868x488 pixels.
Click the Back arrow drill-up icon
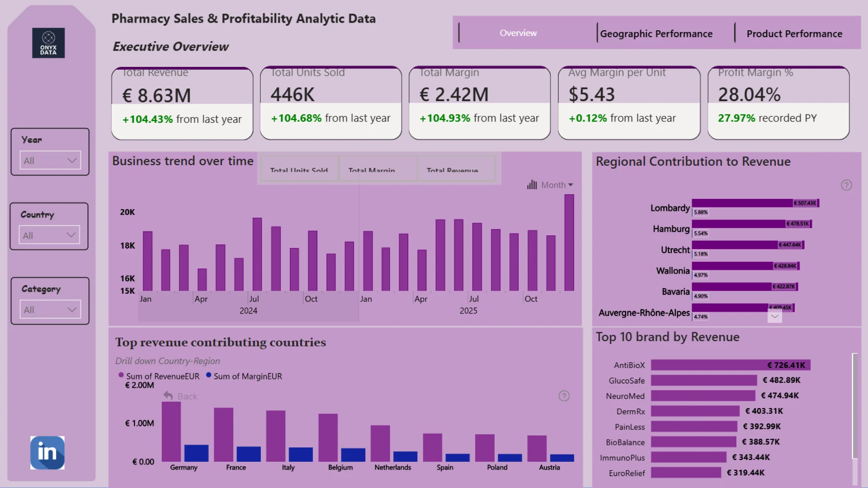click(x=168, y=396)
